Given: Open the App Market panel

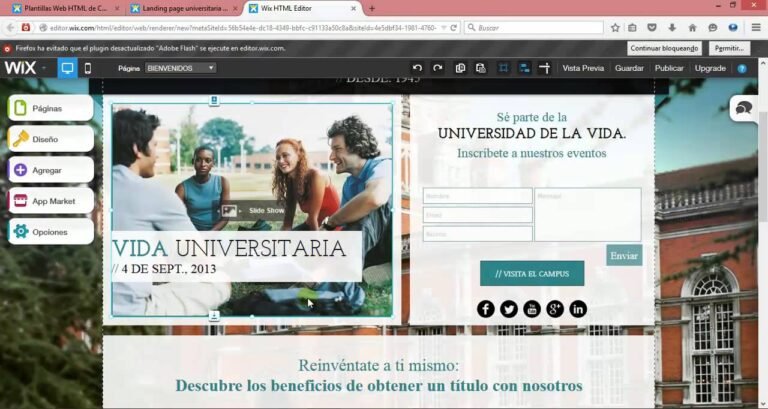Looking at the screenshot, I should tap(50, 201).
